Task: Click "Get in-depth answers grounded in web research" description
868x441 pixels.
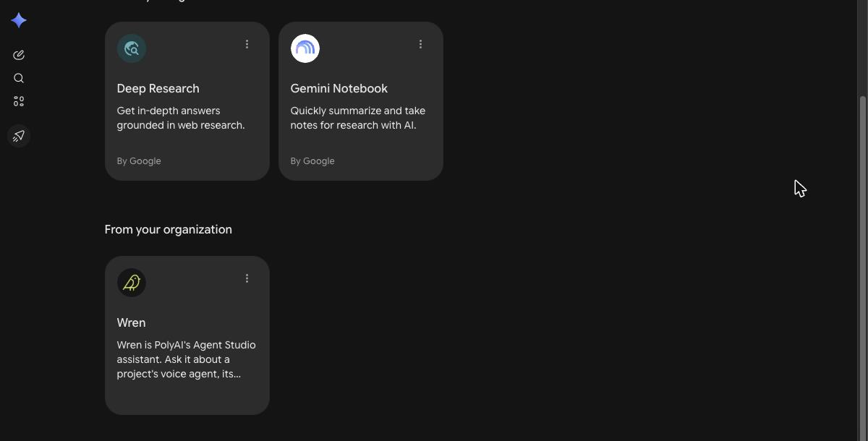Action: tap(181, 118)
